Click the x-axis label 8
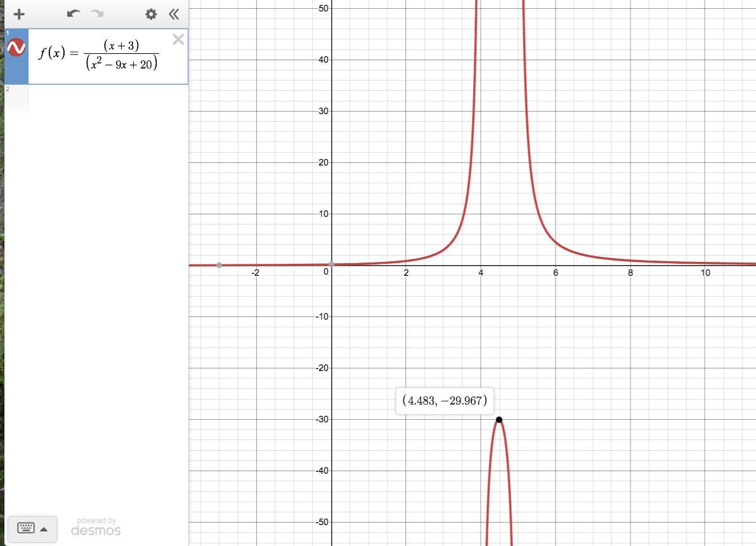Viewport: 756px width, 546px height. point(630,273)
